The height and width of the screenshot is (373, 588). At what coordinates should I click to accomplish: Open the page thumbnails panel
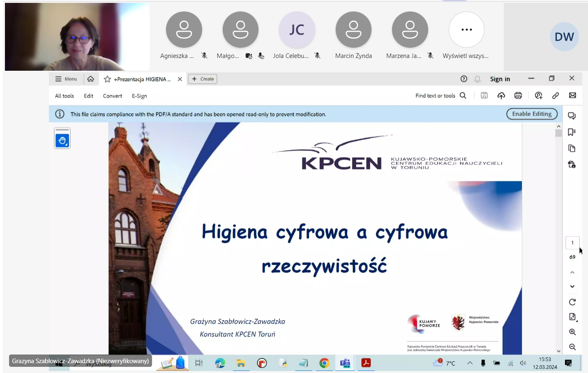(572, 148)
